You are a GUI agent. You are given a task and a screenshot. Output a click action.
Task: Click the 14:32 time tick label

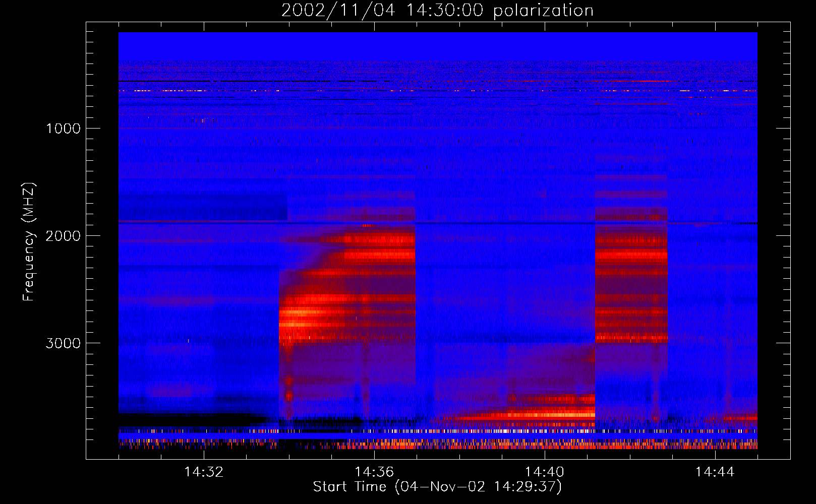pos(204,472)
